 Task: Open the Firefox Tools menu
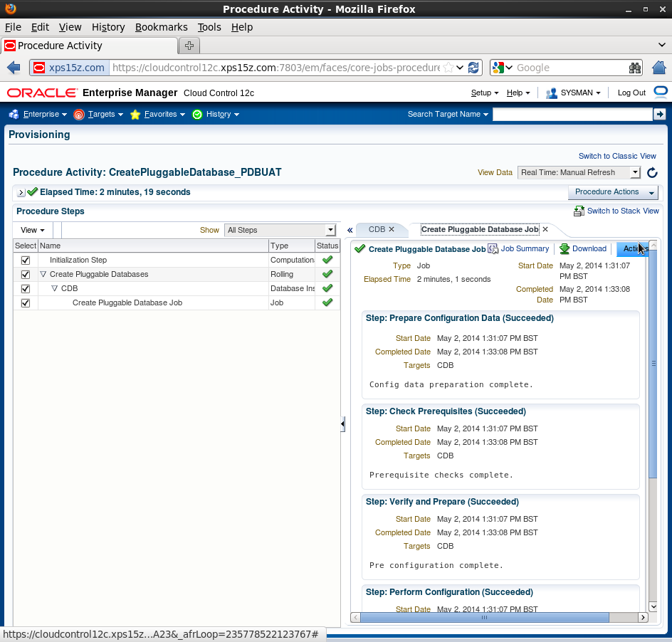[x=209, y=27]
